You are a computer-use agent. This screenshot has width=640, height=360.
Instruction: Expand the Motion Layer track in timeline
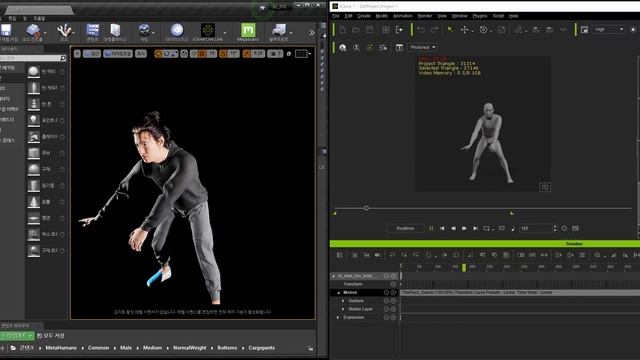pyautogui.click(x=343, y=309)
